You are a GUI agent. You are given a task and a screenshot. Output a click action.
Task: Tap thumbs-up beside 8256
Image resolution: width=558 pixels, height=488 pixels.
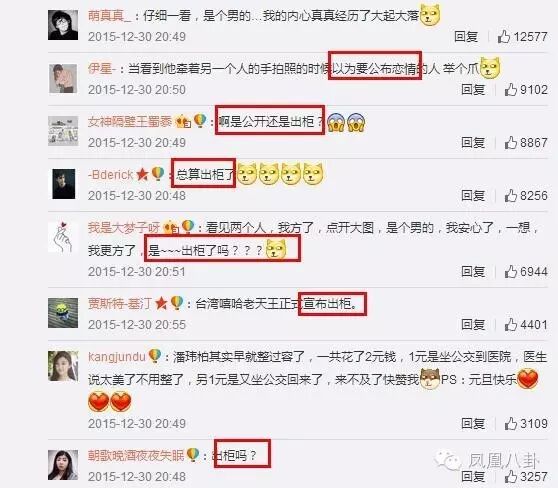coord(510,195)
